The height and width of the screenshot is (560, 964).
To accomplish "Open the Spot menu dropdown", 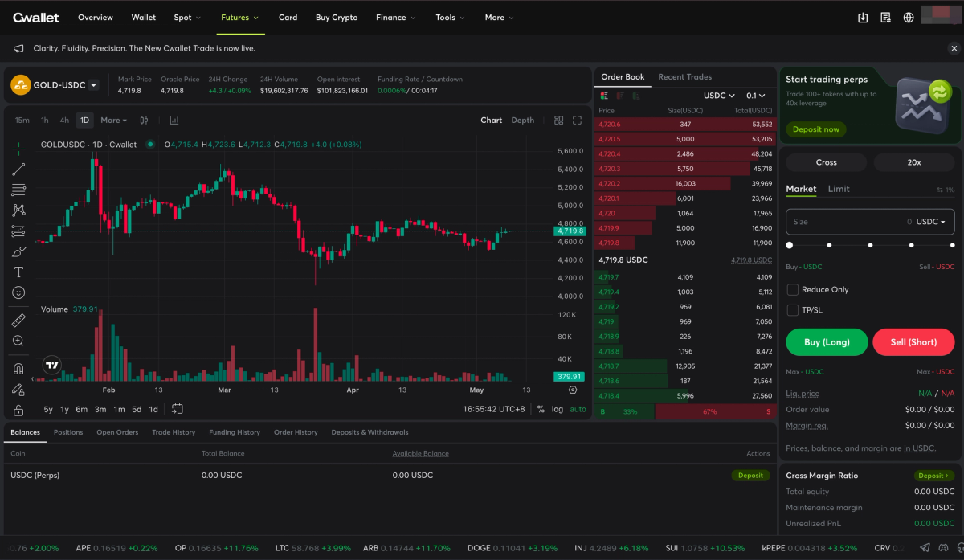I will (187, 18).
